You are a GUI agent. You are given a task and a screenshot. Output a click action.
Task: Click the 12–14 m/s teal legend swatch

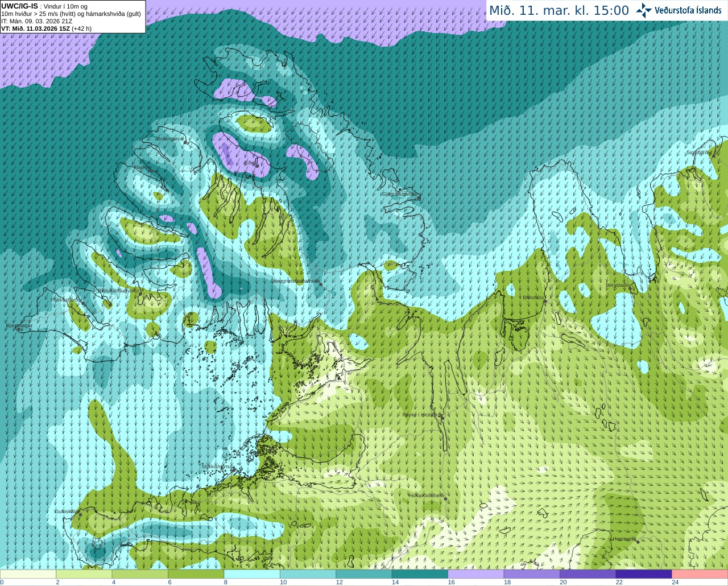364,574
